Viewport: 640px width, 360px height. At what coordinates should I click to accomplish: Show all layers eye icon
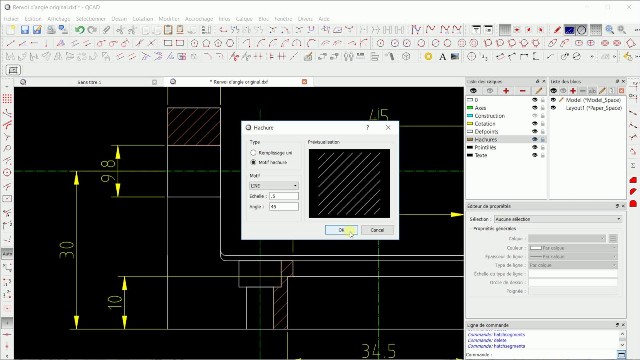tap(473, 91)
